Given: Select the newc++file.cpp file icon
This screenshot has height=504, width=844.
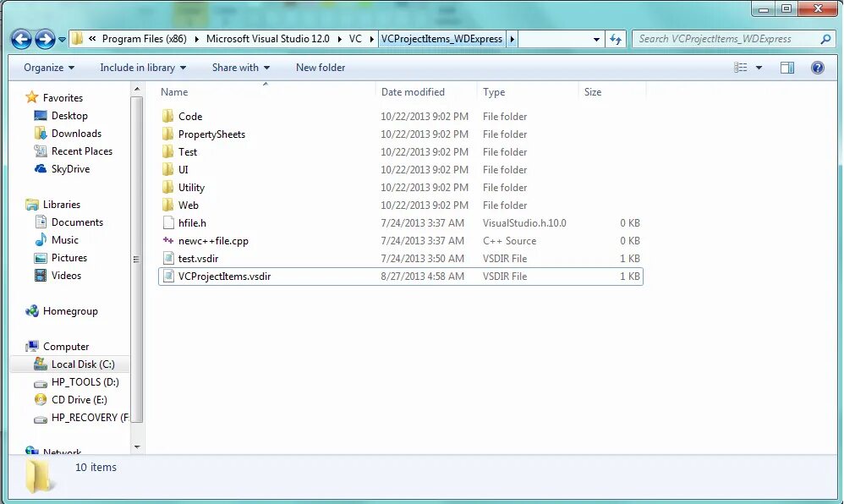Looking at the screenshot, I should point(168,241).
